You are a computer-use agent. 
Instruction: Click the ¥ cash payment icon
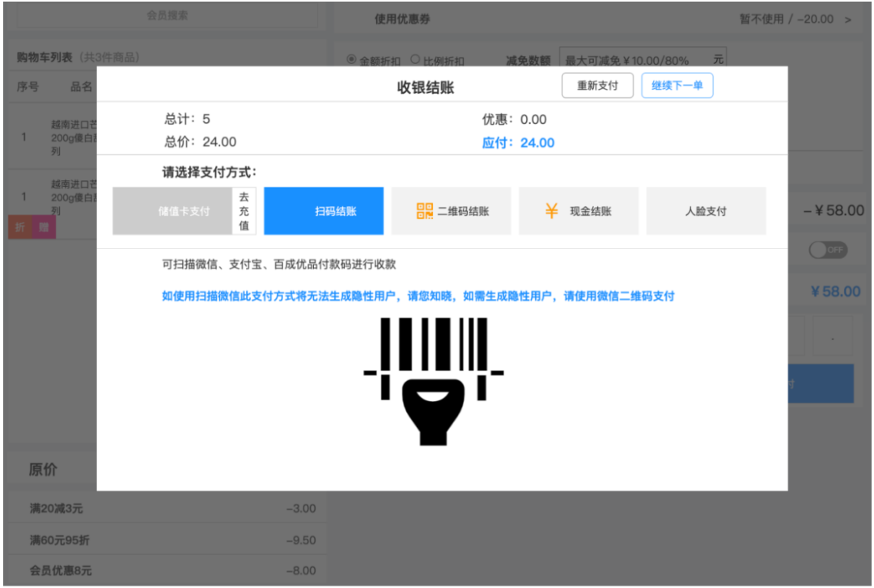(553, 210)
